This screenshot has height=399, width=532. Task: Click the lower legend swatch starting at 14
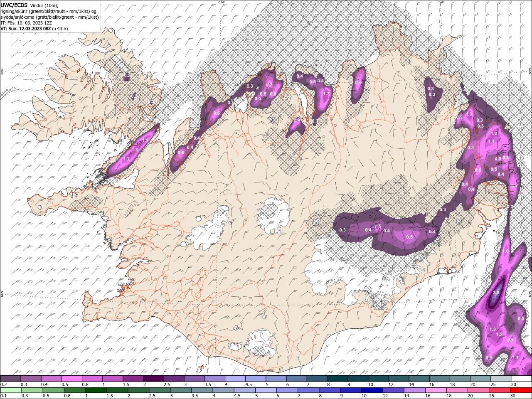coord(414,390)
